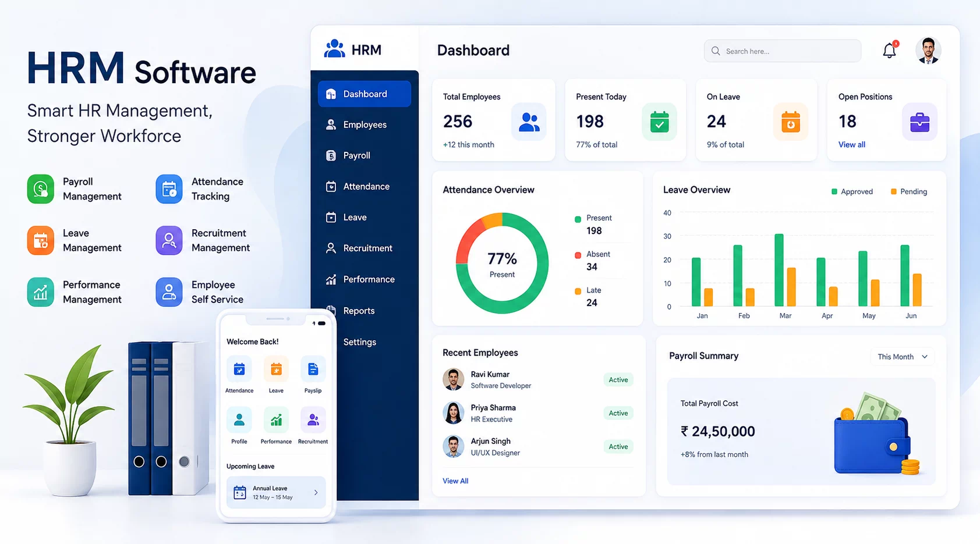The width and height of the screenshot is (980, 544).
Task: Tap the Recruitment icon on phone
Action: coord(313,419)
